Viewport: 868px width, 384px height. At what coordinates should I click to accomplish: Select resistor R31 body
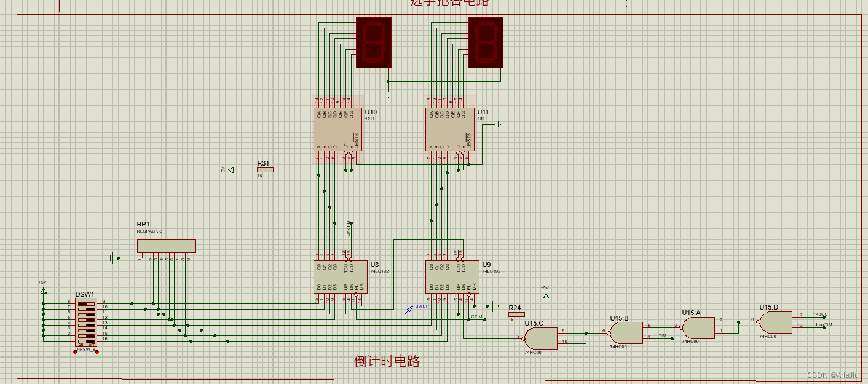265,170
